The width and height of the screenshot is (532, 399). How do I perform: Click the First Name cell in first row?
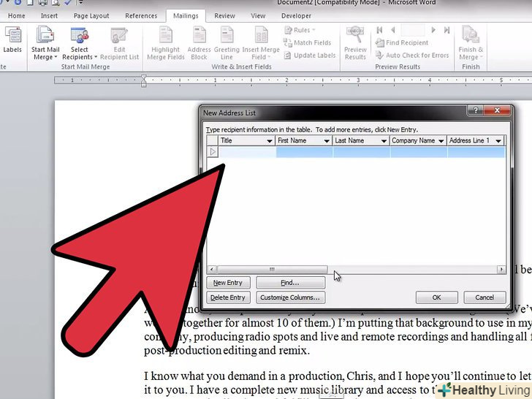[304, 152]
